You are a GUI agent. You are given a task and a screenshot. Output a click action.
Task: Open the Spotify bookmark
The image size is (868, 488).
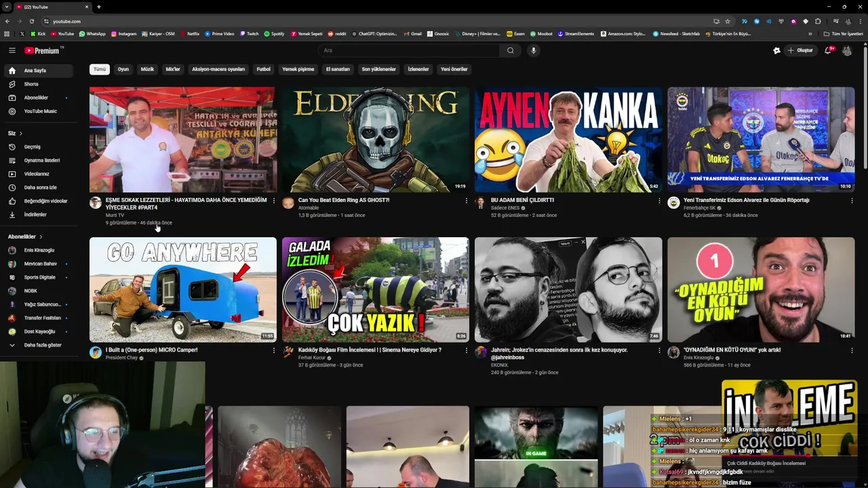pyautogui.click(x=274, y=33)
